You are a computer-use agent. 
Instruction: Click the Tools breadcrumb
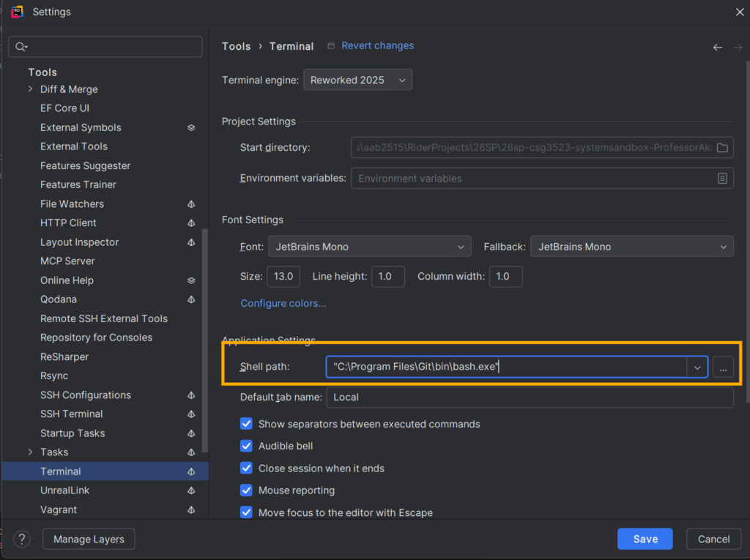[x=237, y=46]
